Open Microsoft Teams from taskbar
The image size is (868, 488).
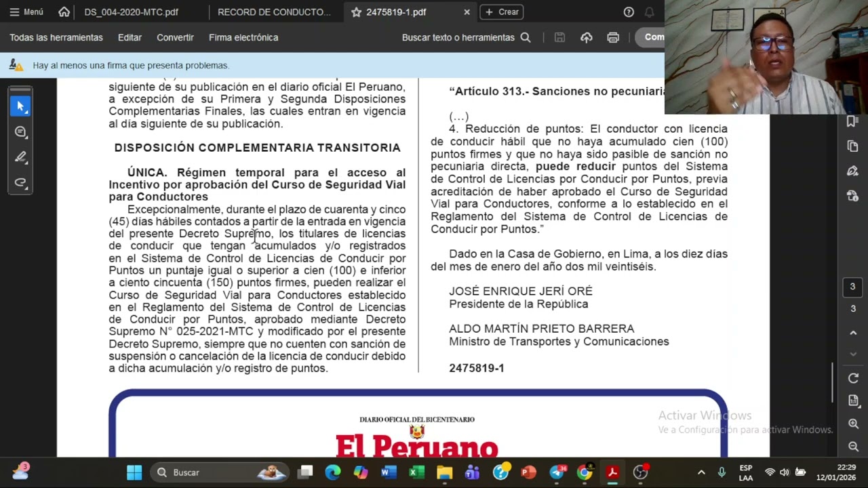point(473,472)
